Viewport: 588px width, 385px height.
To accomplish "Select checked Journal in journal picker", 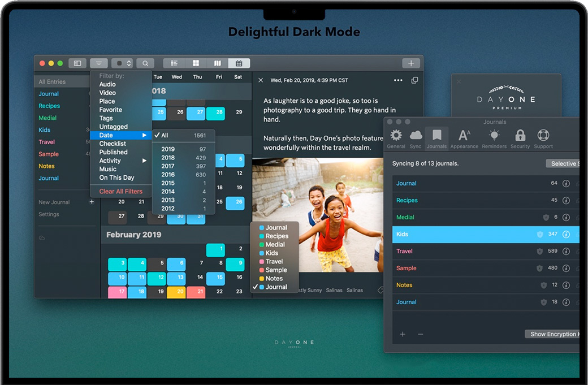I will tap(275, 287).
